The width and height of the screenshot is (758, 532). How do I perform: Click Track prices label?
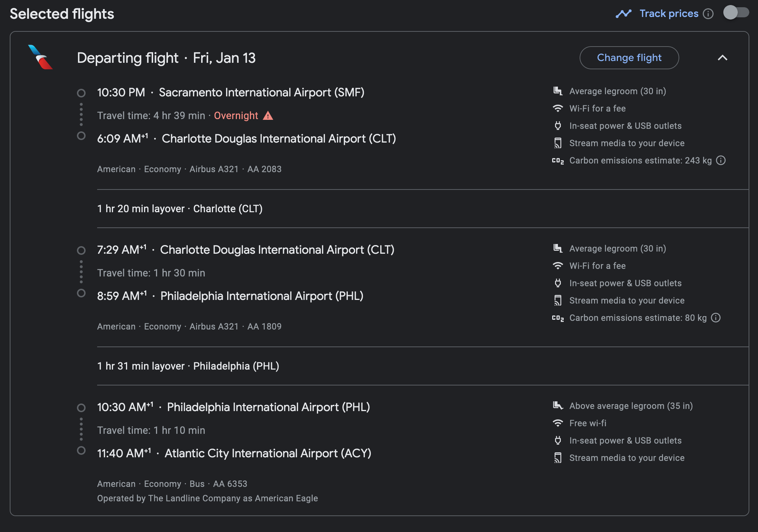tap(669, 13)
